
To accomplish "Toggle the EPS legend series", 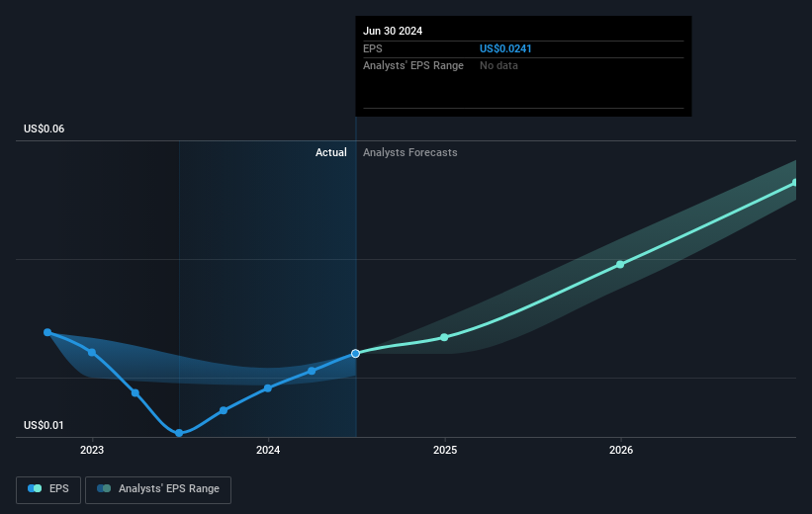I will coord(48,489).
